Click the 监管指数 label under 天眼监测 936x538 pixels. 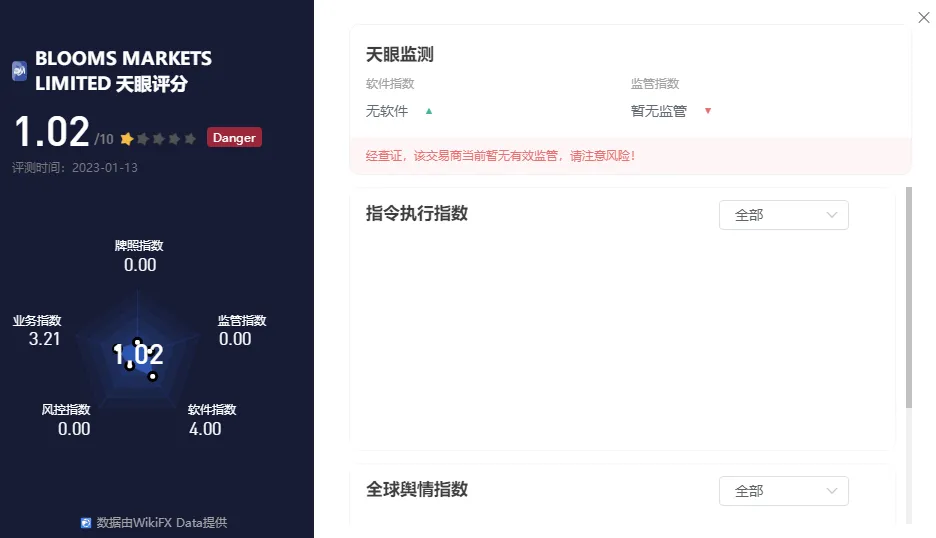click(x=655, y=84)
